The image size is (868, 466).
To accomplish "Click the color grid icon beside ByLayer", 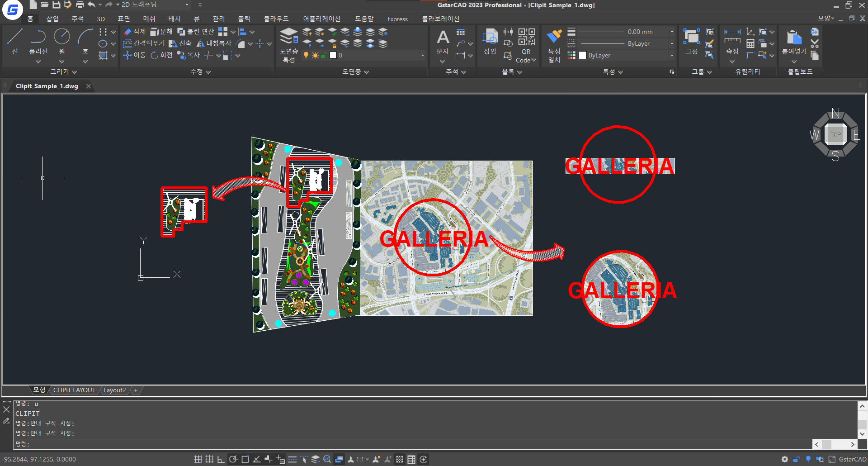I will coord(571,55).
